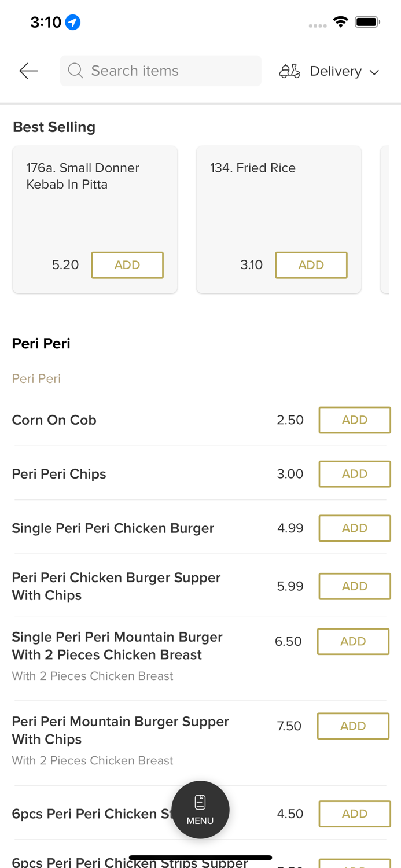Add 6pcs Peri Peri Chicken Strips
401x868 pixels.
point(354,814)
